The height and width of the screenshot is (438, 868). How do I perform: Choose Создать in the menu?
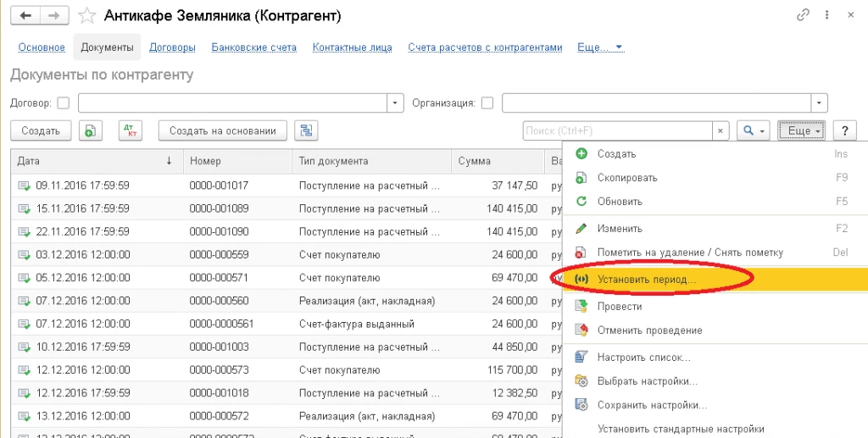coord(715,154)
